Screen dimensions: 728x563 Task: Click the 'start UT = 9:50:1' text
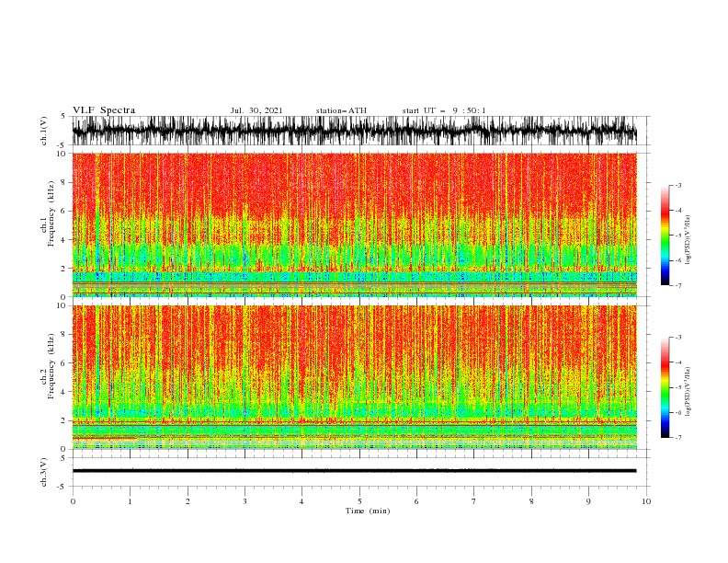[x=444, y=110]
